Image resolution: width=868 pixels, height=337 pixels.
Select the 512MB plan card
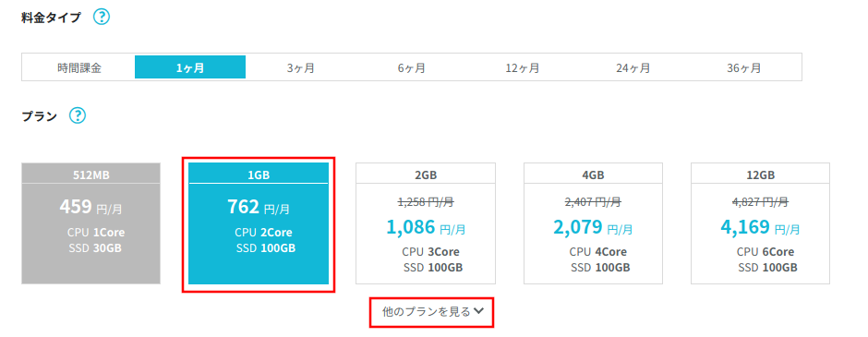(91, 223)
